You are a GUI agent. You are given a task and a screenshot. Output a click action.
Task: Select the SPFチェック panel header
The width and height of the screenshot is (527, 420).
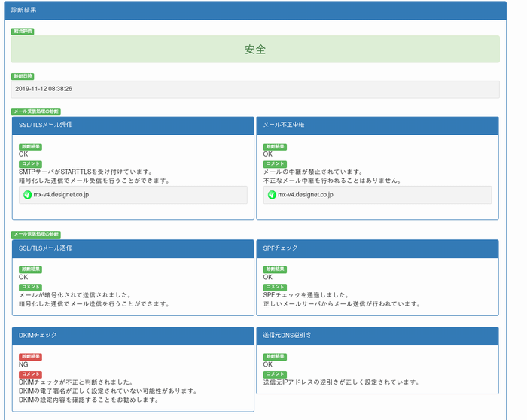[x=377, y=248]
